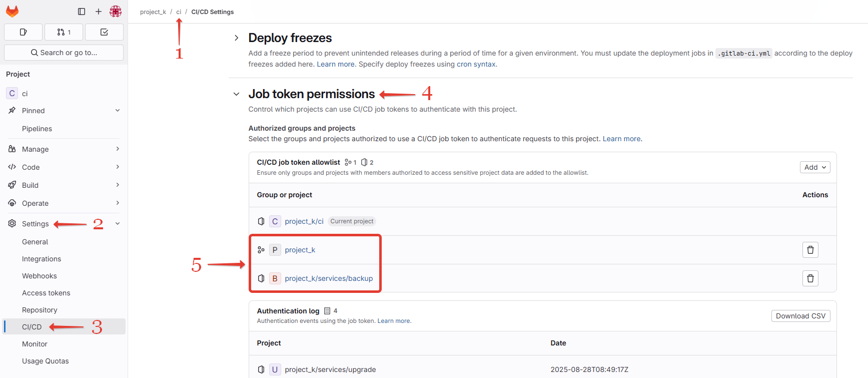Open Pipelines in the sidebar
The height and width of the screenshot is (378, 868).
37,129
